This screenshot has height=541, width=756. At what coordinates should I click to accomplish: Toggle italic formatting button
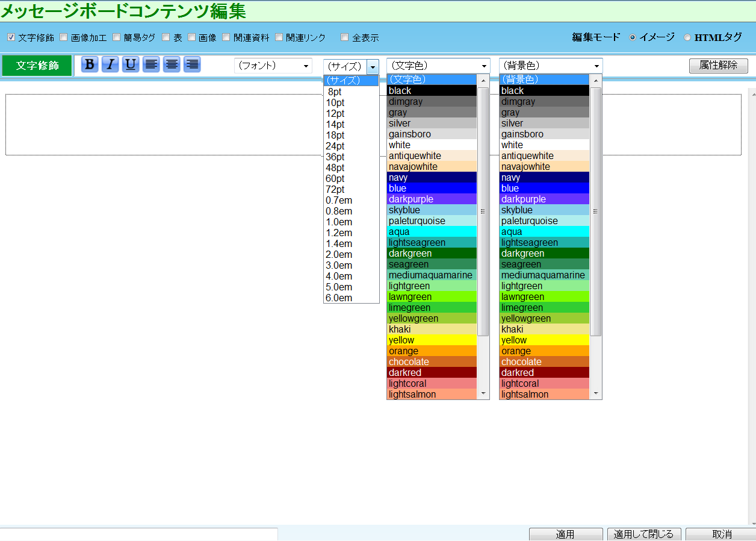(110, 64)
